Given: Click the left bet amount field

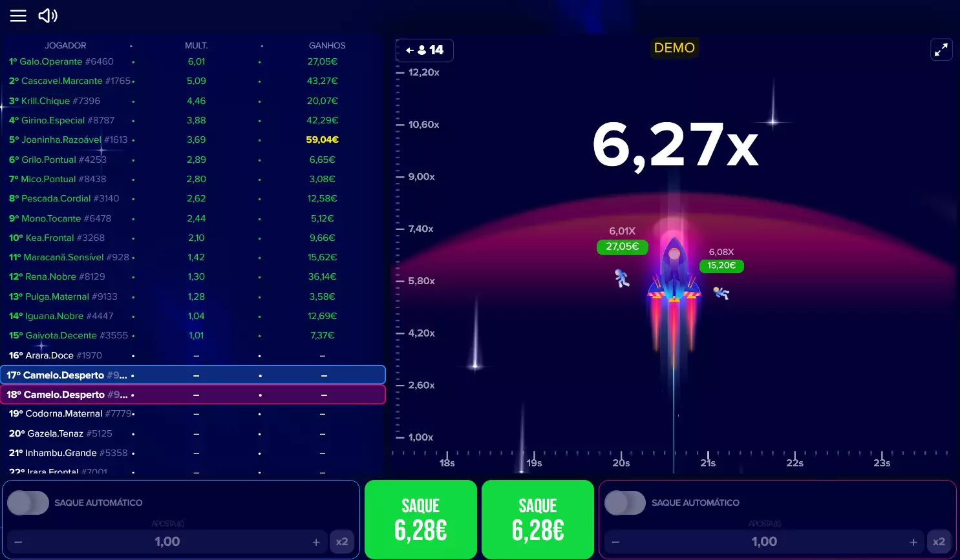Looking at the screenshot, I should [x=167, y=541].
